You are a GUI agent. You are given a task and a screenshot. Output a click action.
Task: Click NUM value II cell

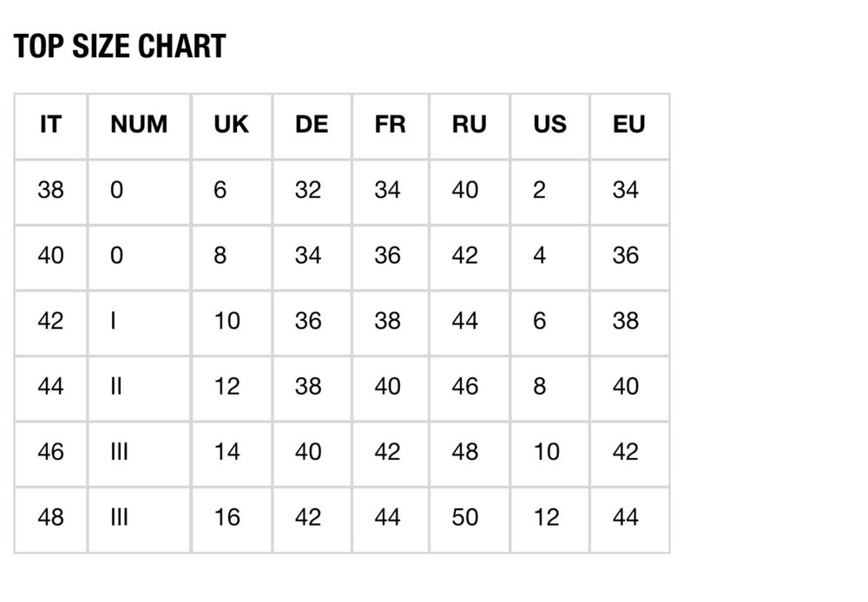140,389
